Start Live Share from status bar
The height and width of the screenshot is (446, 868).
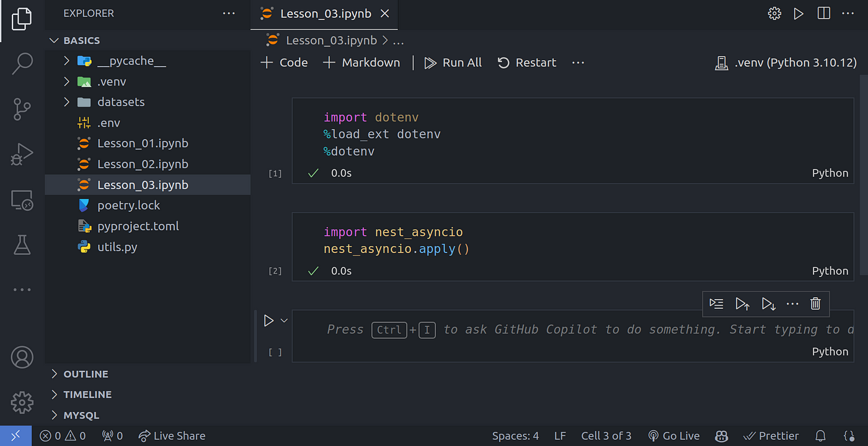172,435
